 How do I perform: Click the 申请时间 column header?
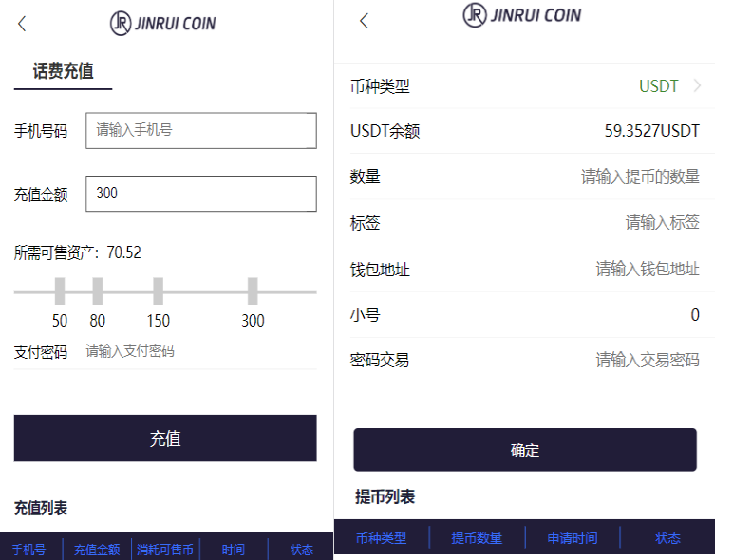click(573, 538)
